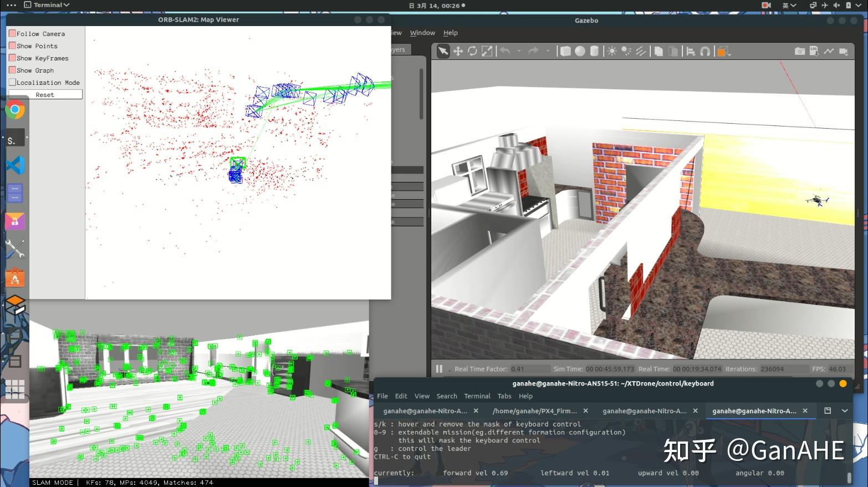
Task: Open Google Chrome from the dock
Action: (x=15, y=110)
